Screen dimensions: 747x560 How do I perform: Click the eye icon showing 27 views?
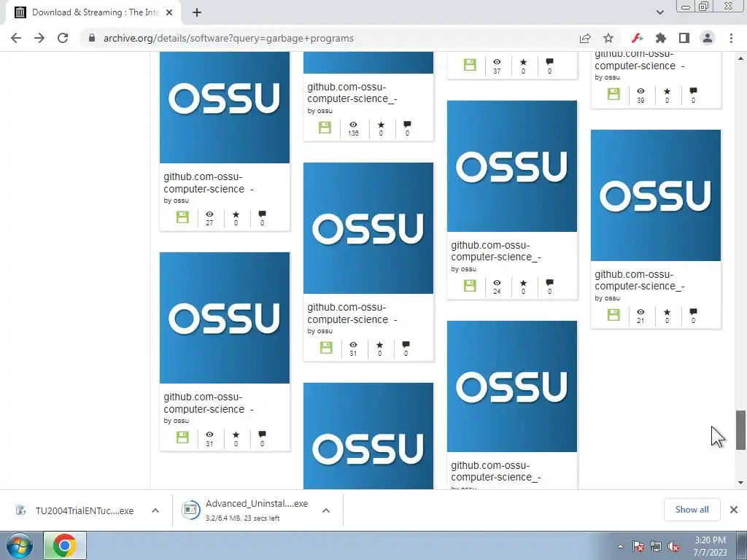click(x=209, y=214)
